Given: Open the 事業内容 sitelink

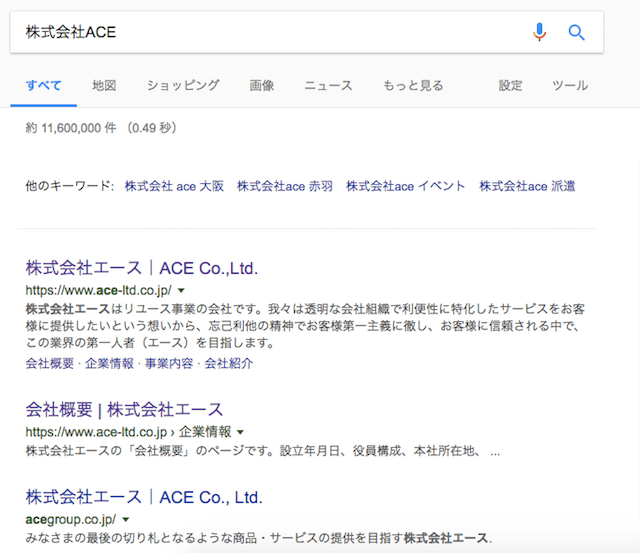Looking at the screenshot, I should 169,363.
